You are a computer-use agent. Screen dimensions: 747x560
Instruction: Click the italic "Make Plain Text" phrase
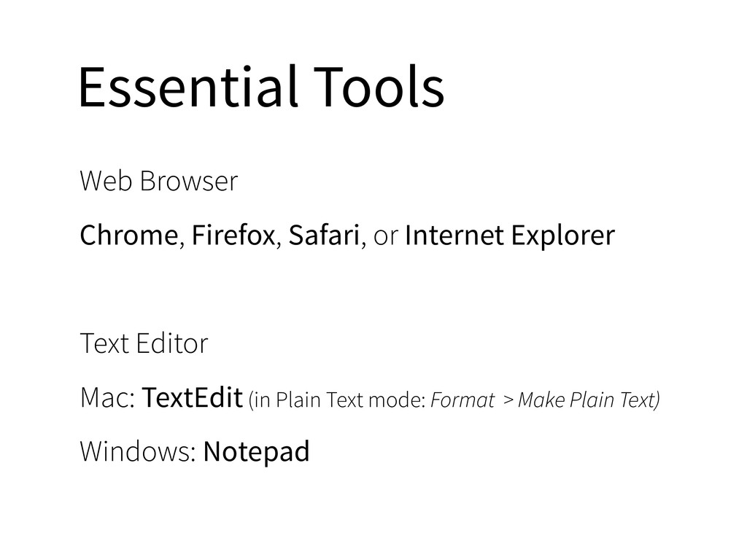click(589, 400)
